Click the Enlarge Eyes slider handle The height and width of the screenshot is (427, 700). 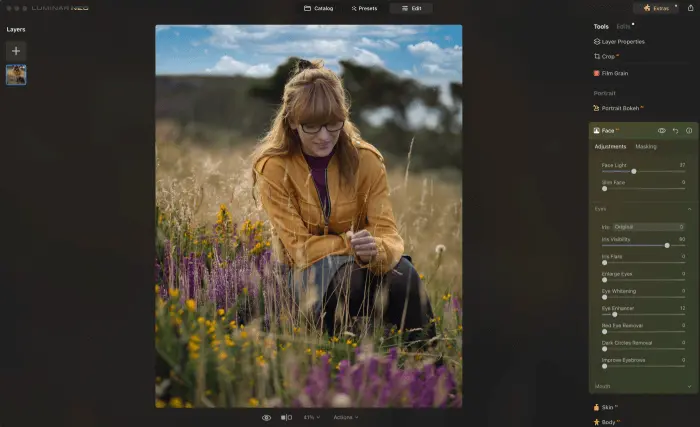click(604, 280)
